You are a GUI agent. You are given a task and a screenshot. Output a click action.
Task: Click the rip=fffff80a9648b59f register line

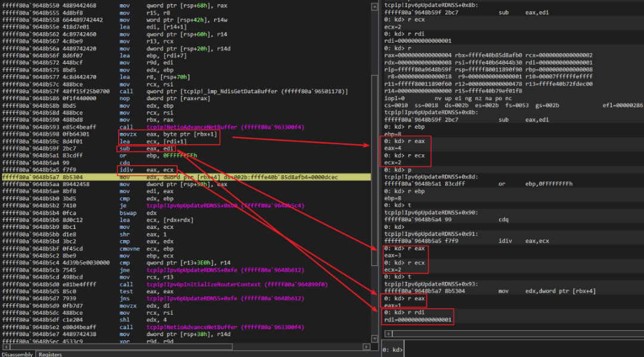click(x=488, y=70)
